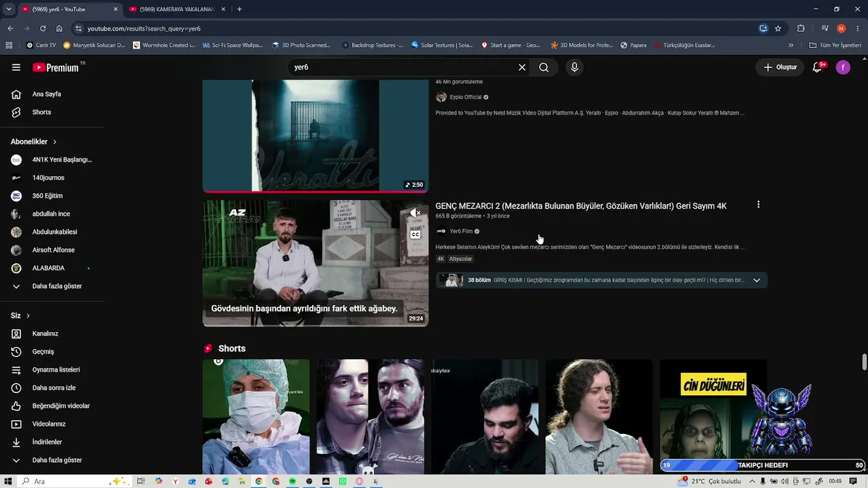The width and height of the screenshot is (868, 488).
Task: Open the Sci-Fi Space Wallpa... bookmark
Action: 233,45
